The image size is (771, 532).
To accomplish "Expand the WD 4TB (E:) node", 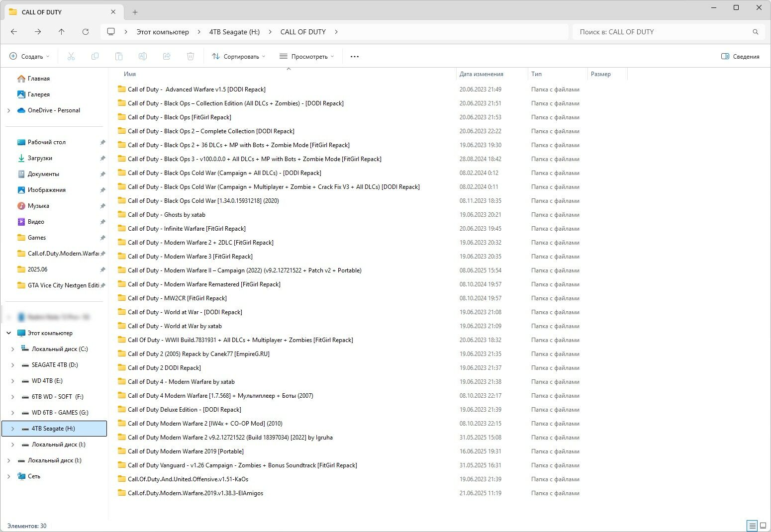I will tap(12, 381).
